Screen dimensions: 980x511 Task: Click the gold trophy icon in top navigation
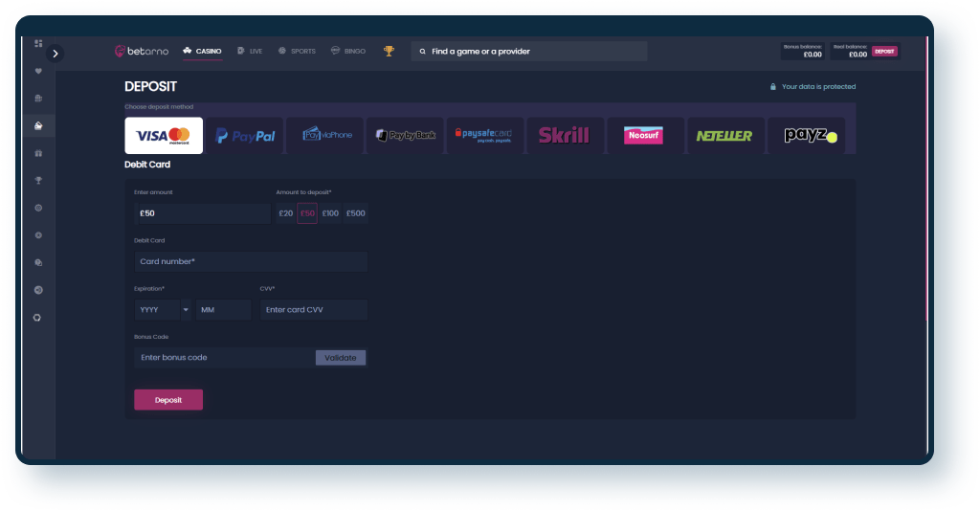click(x=389, y=51)
